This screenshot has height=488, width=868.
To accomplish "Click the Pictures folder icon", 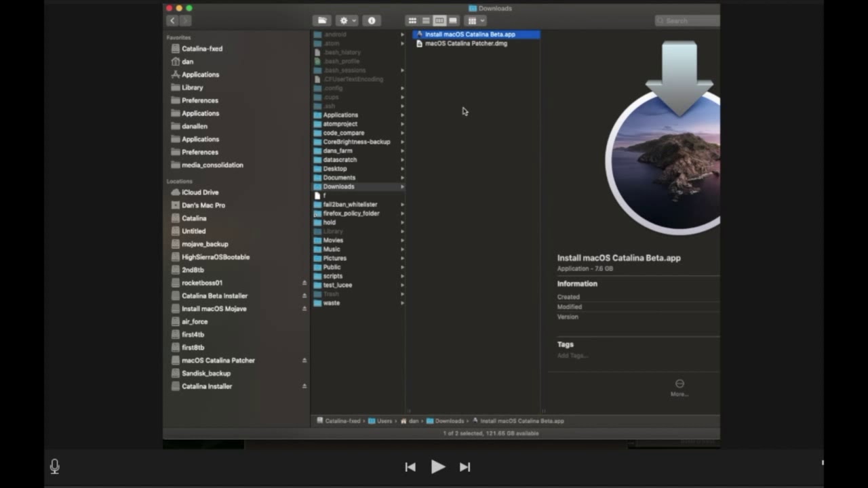I will (x=317, y=258).
